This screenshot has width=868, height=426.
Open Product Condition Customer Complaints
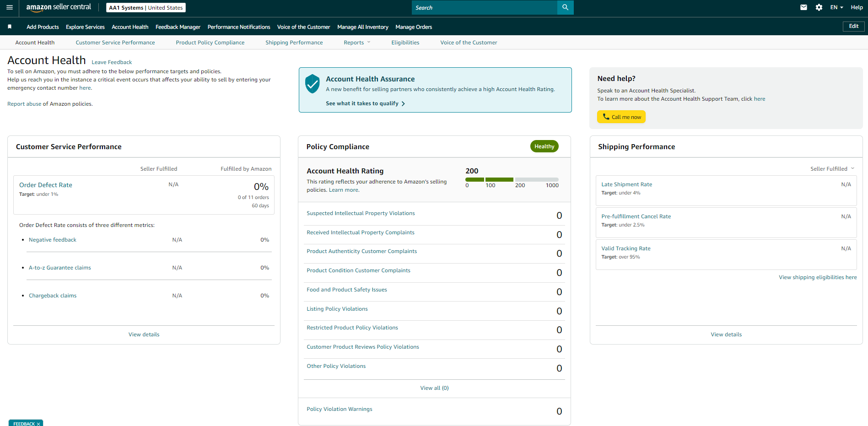point(359,270)
